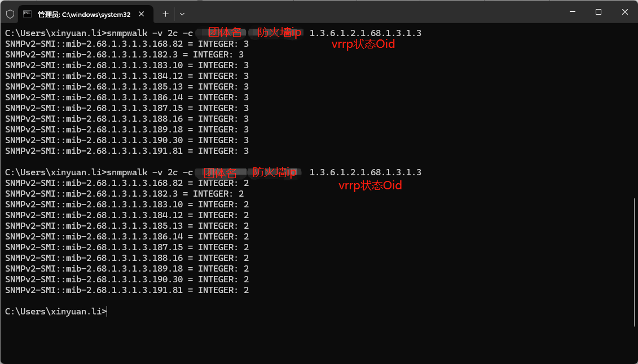Click the first red 团体名 annotation
The image size is (638, 364).
225,33
